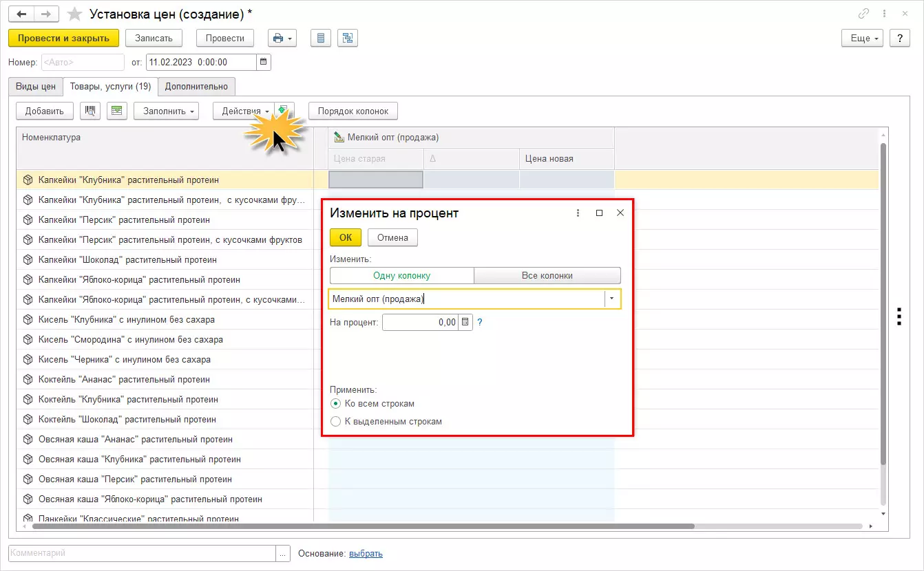Image resolution: width=924 pixels, height=571 pixels.
Task: Click the item icon of Кисель "Клубника" row
Action: (x=28, y=320)
